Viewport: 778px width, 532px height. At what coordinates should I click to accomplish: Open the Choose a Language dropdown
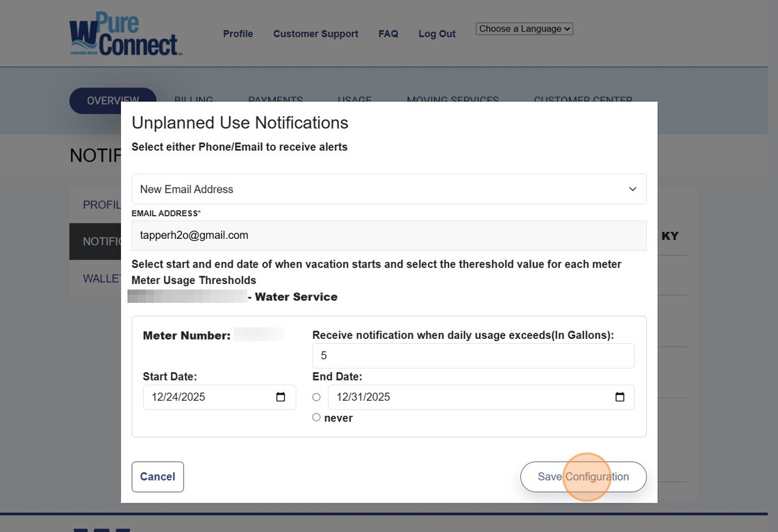(x=524, y=29)
